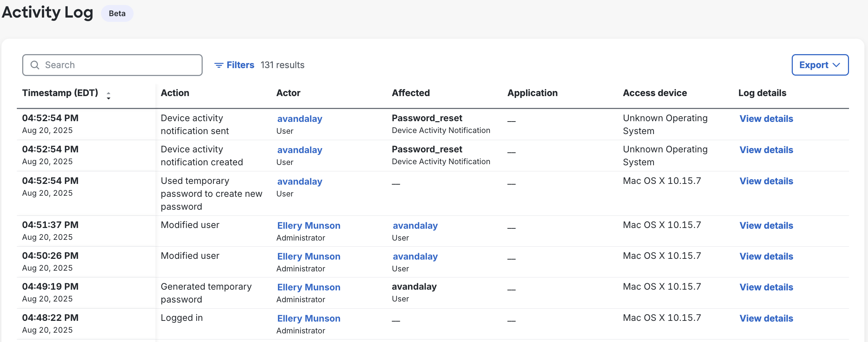Screen dimensions: 868x342
Task: Open the avandalay user profile link
Action: (x=299, y=119)
